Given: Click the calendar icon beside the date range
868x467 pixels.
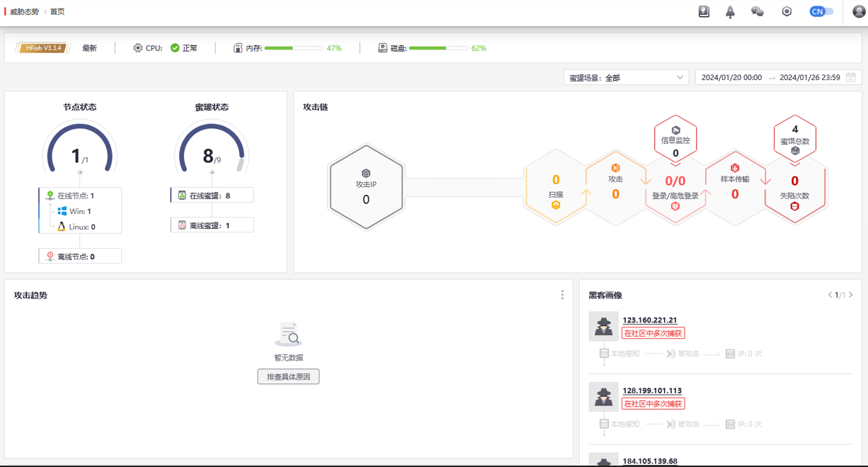Looking at the screenshot, I should (852, 77).
